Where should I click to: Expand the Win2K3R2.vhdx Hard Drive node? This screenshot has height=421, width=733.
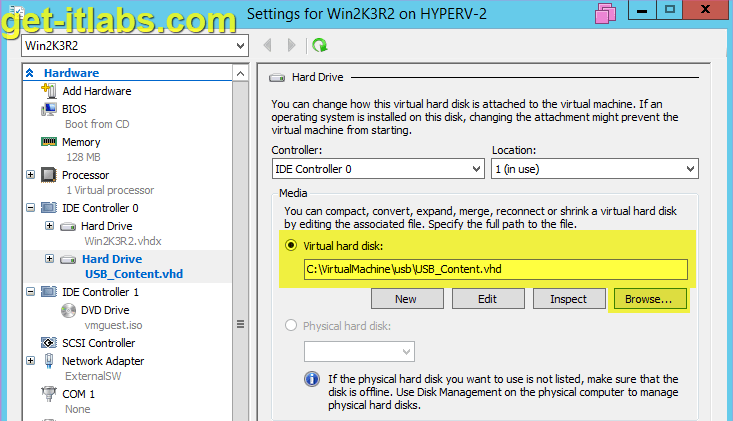49,226
